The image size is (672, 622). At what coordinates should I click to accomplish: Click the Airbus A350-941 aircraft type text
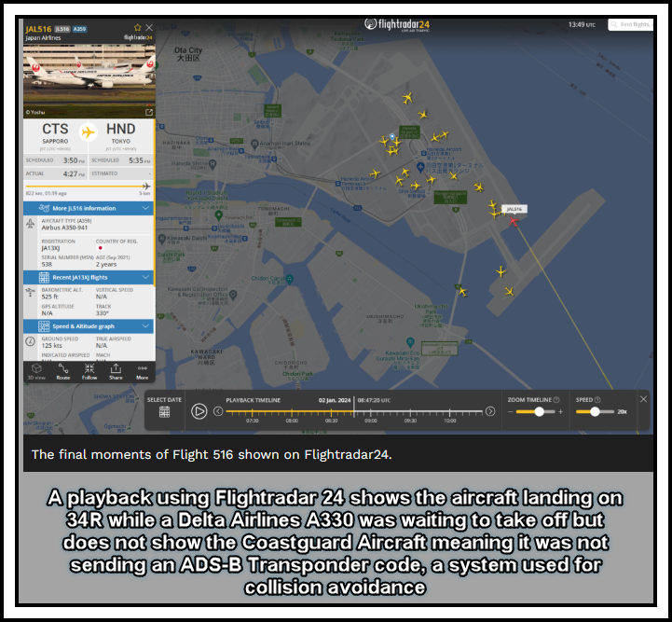[64, 228]
